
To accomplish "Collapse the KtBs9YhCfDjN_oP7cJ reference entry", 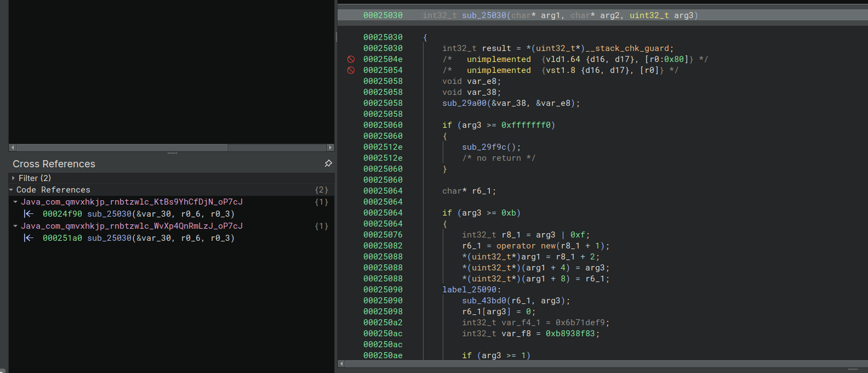I will click(15, 202).
